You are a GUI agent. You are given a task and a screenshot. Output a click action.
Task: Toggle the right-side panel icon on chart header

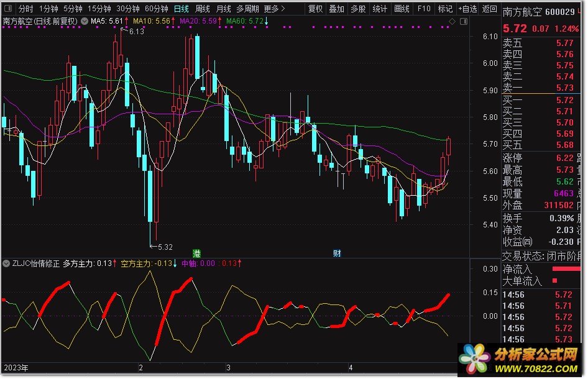pyautogui.click(x=464, y=21)
